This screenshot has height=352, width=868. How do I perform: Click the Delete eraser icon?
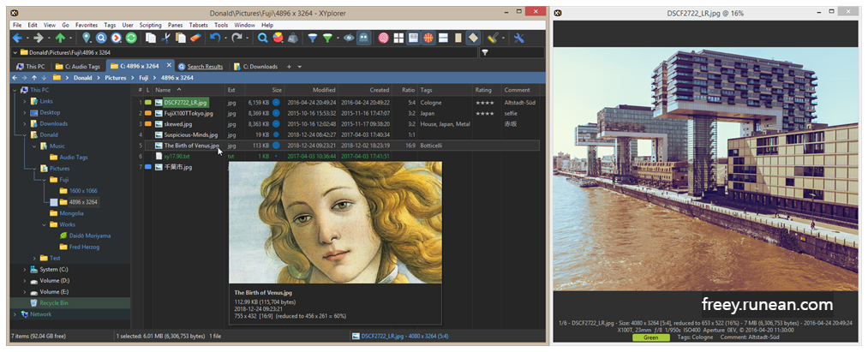pos(195,39)
